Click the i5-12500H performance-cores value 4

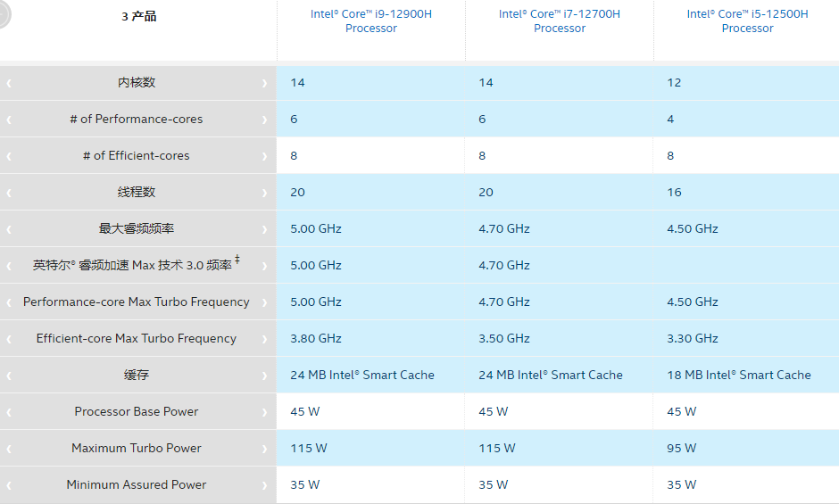point(670,119)
